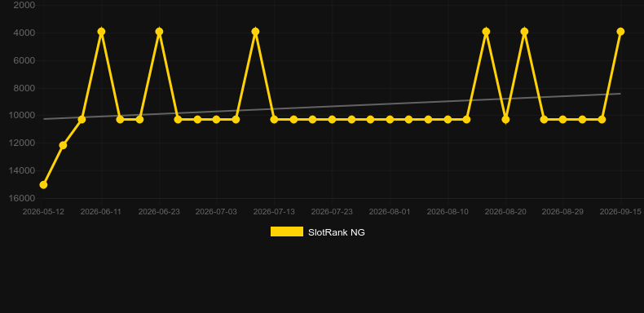This screenshot has width=644, height=313.
Task: Click the 4000 y-axis label
Action: click(24, 33)
